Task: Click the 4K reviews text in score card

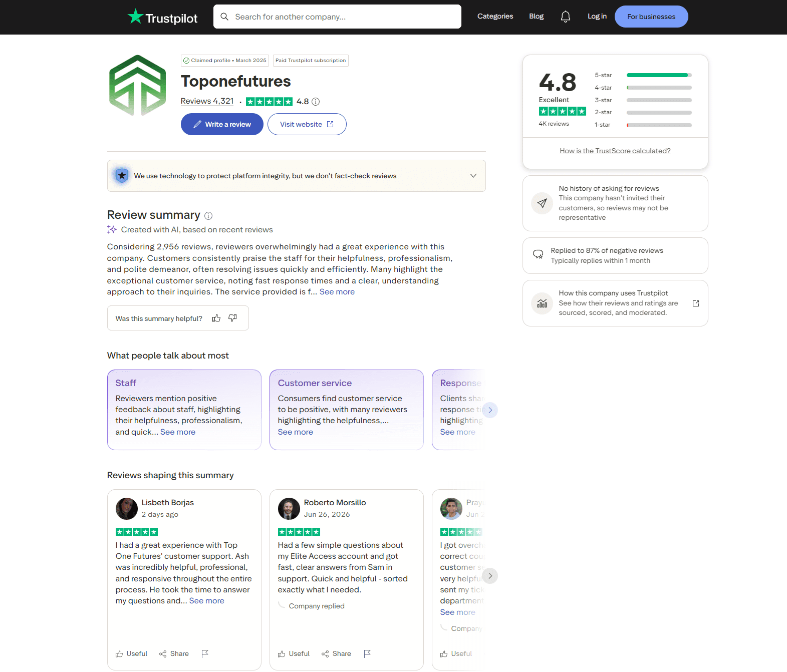Action: pyautogui.click(x=554, y=124)
